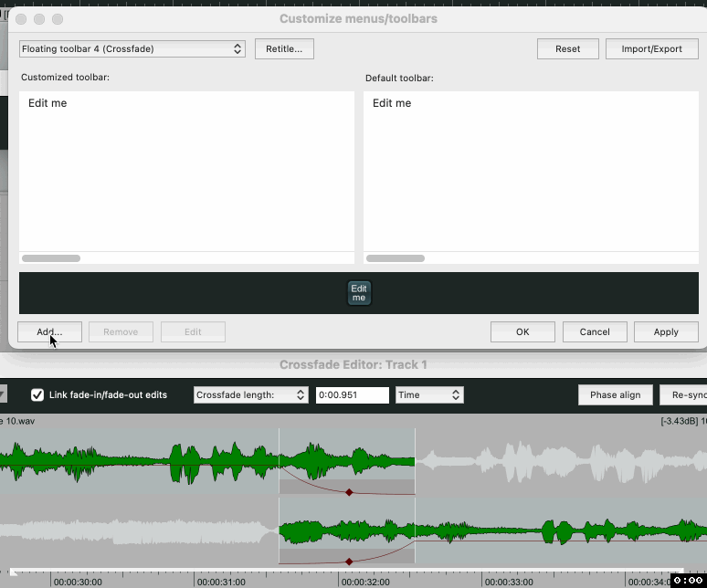Click the Customized toolbar horizontal scrollbar

51,258
